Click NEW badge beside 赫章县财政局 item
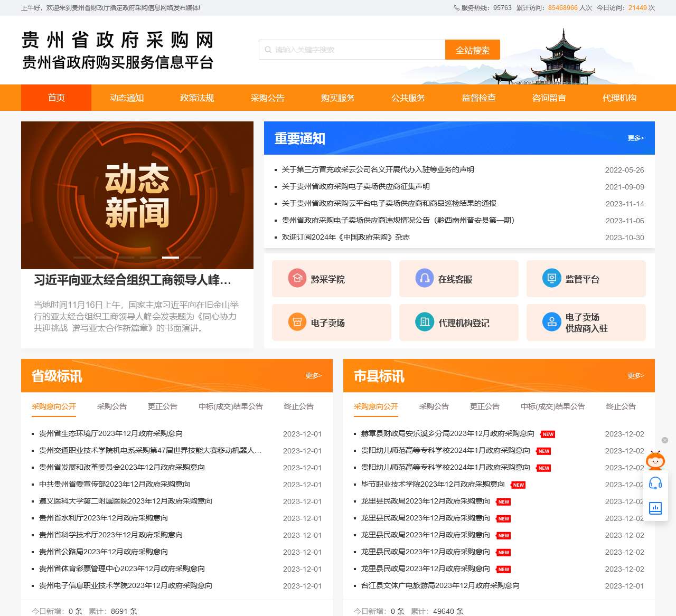Viewport: 676px width, 616px height. 548,434
